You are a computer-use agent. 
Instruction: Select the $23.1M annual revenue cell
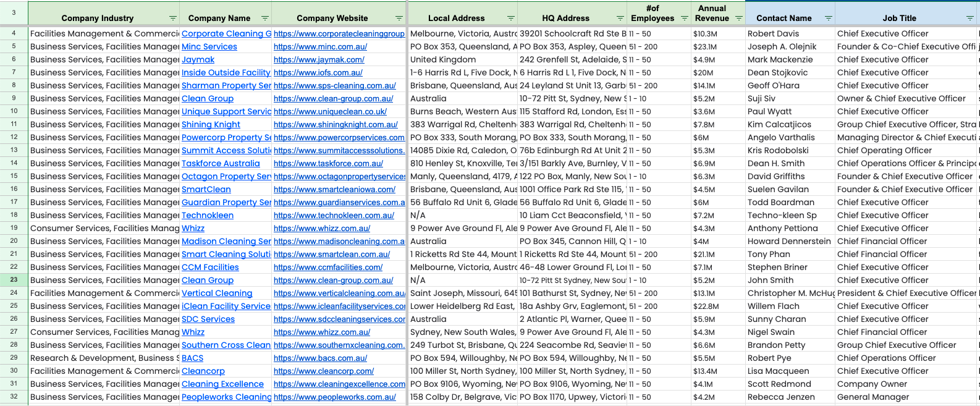(719, 47)
